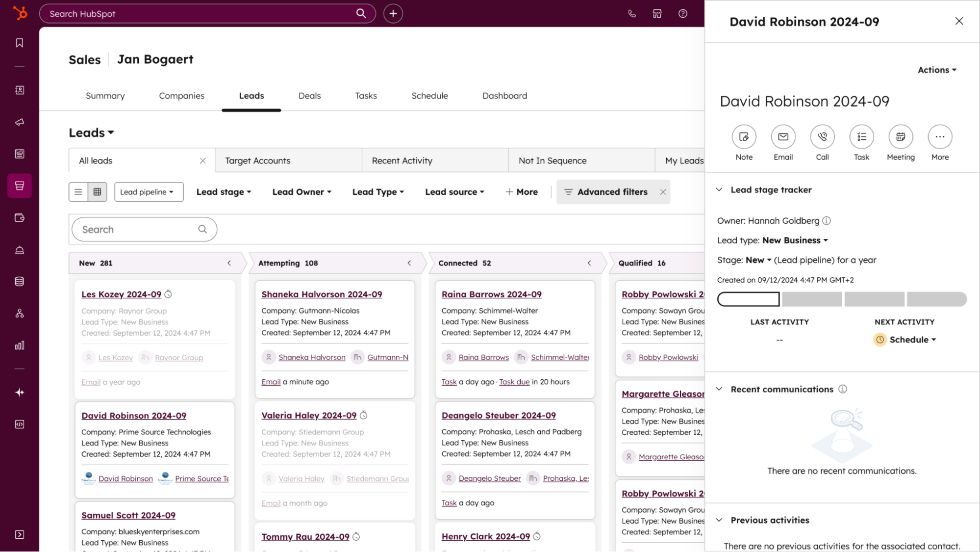The image size is (980, 552).
Task: Open the selected Sales workspace sidebar icon
Action: click(20, 186)
